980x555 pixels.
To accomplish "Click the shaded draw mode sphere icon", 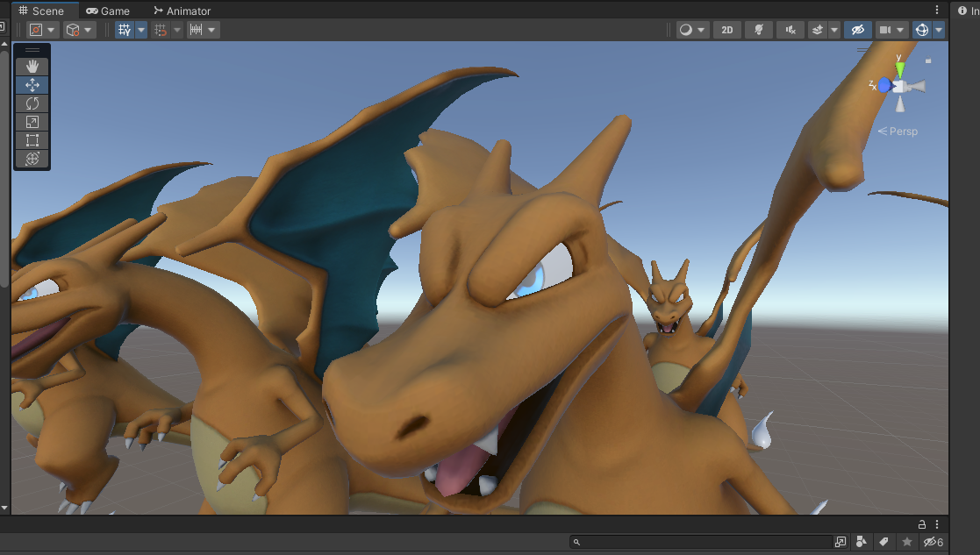I will click(x=686, y=30).
